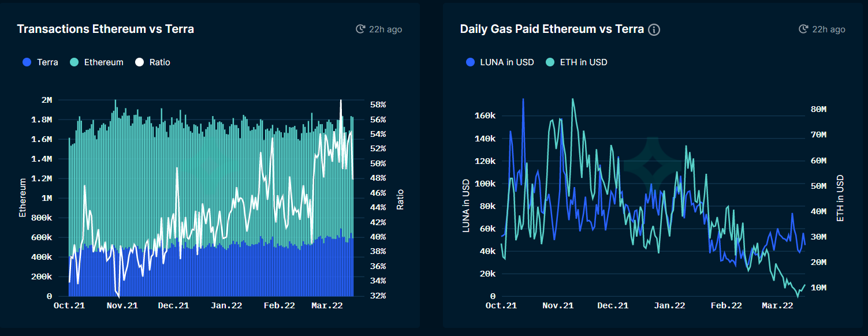Click refresh clock icon on Daily Gas chart

pyautogui.click(x=803, y=29)
